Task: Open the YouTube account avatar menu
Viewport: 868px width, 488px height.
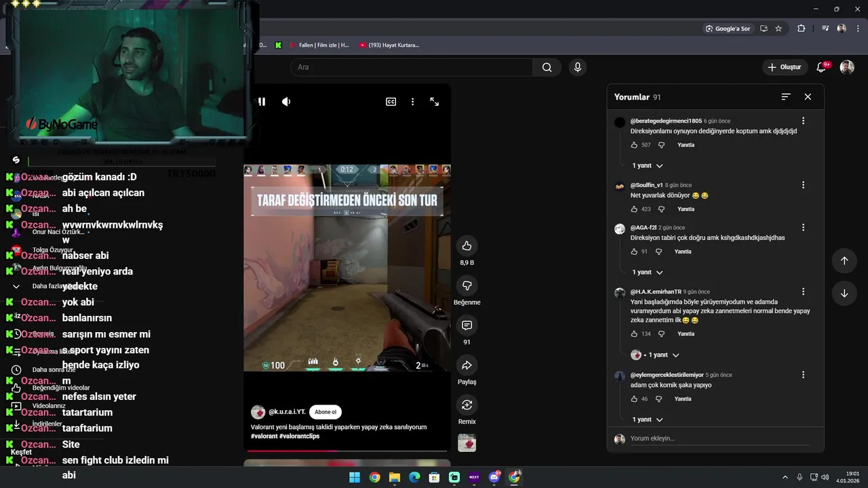Action: tap(847, 67)
